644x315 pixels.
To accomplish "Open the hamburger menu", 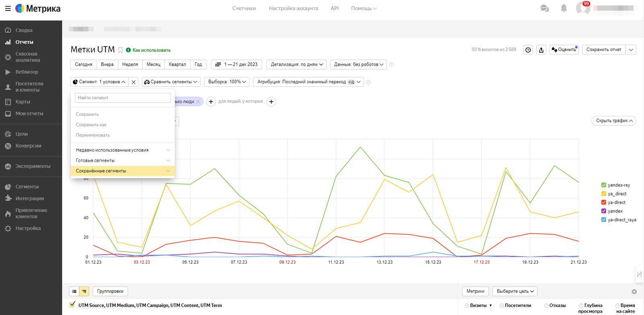I will [8, 8].
